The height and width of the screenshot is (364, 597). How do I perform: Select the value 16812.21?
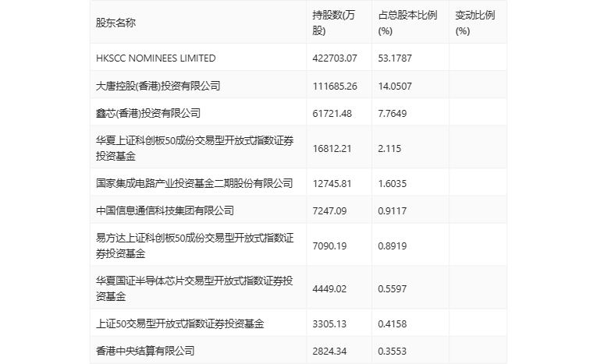tap(332, 149)
